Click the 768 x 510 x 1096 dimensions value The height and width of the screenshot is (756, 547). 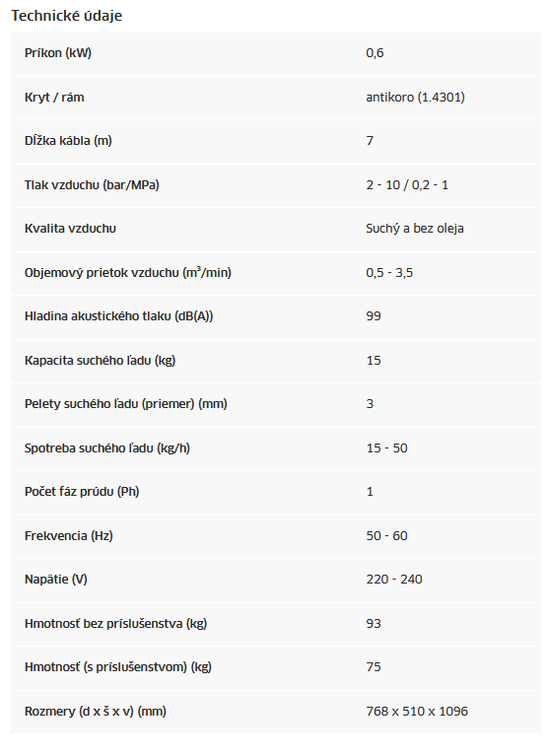click(417, 712)
